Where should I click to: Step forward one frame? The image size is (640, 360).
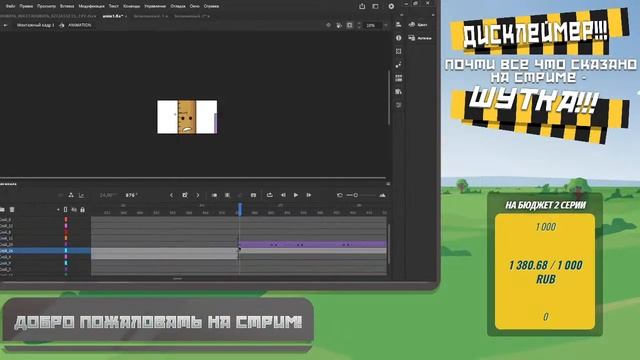[309, 196]
